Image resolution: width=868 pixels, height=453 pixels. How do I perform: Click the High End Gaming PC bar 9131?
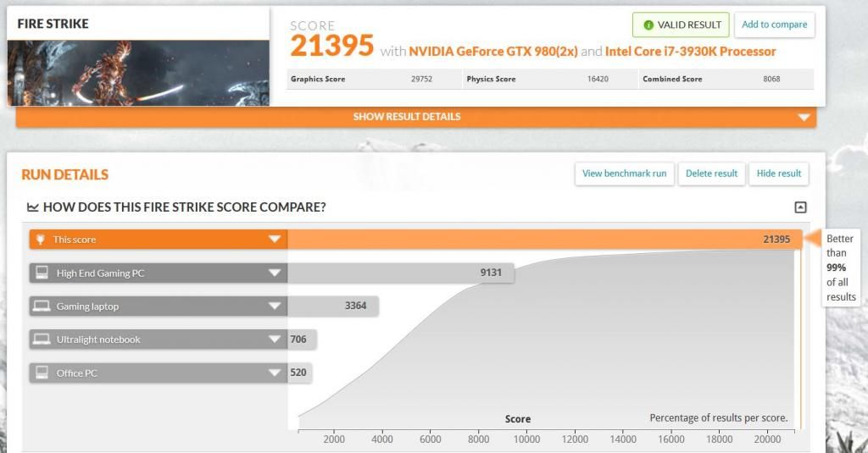(x=401, y=273)
